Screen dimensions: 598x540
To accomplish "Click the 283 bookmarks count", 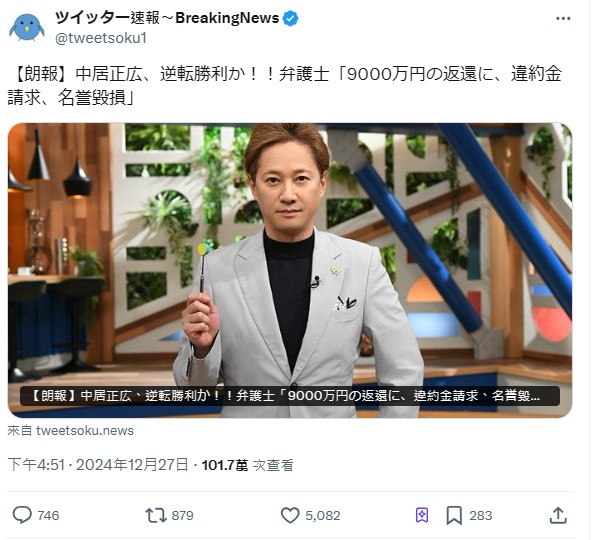I will (481, 516).
